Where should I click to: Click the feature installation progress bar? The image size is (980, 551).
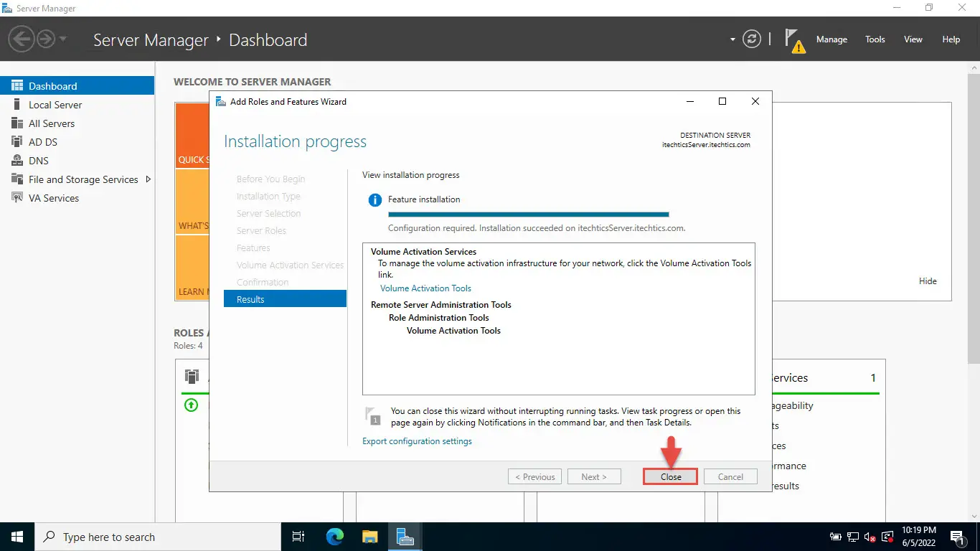tap(528, 214)
